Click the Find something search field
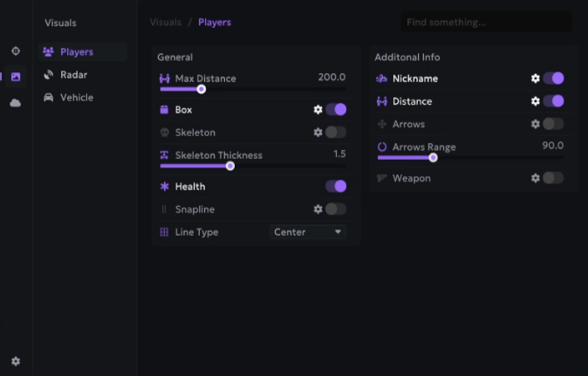 point(485,22)
